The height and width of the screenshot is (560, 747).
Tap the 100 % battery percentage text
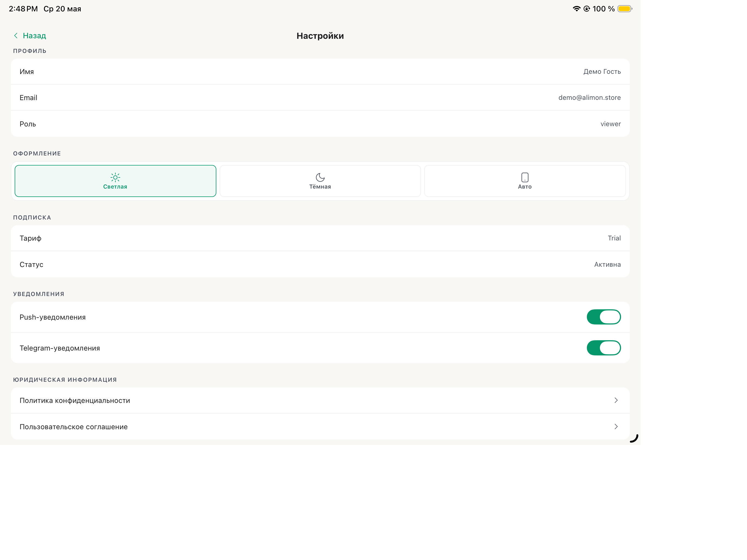[603, 9]
